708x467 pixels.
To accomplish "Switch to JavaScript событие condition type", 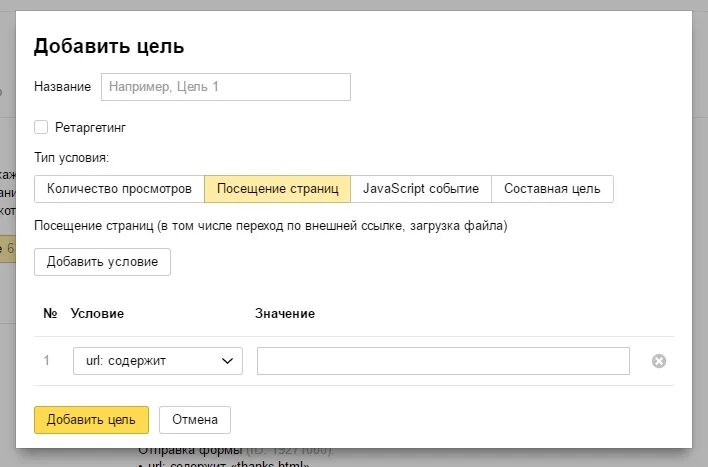I will [421, 189].
